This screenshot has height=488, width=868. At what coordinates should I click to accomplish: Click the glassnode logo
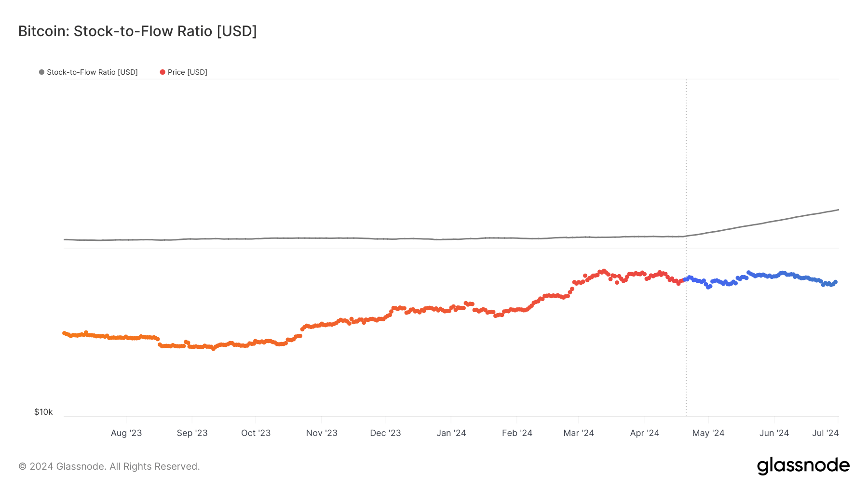coord(803,466)
